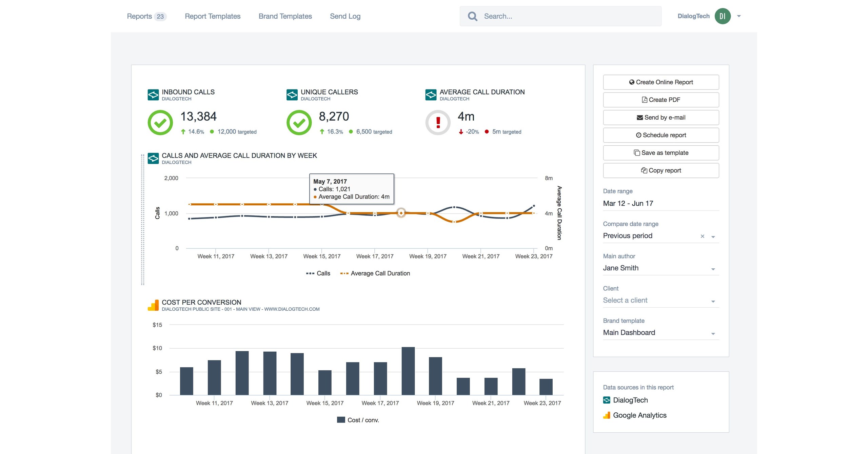Toggle the Calls legend series
The image size is (868, 454).
318,273
